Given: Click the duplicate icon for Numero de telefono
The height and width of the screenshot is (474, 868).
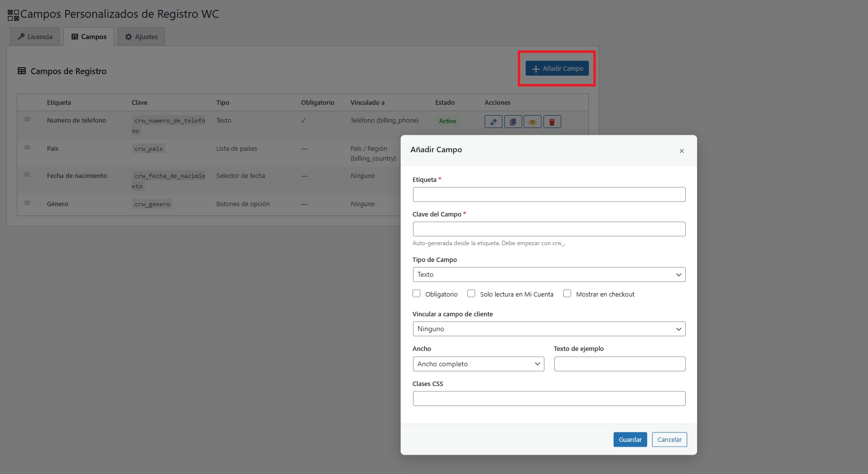Looking at the screenshot, I should tap(513, 122).
